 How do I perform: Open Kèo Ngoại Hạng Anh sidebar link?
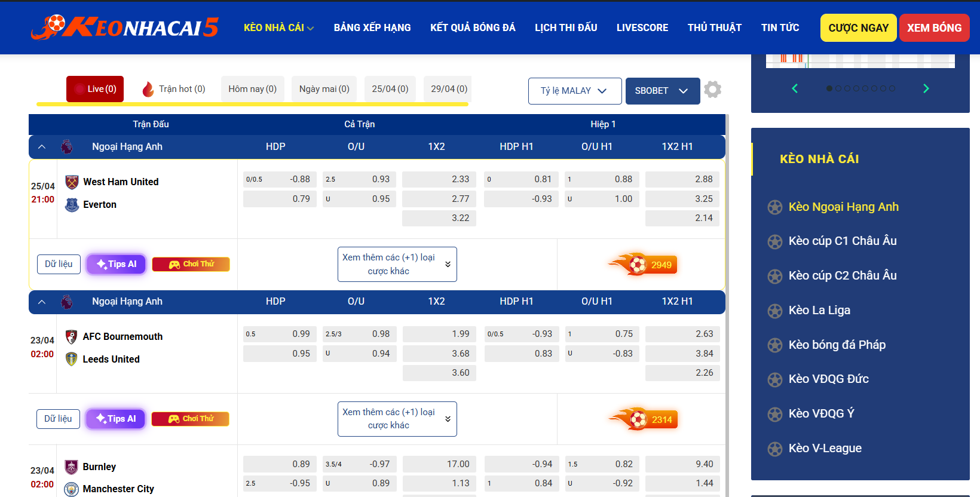tap(844, 207)
